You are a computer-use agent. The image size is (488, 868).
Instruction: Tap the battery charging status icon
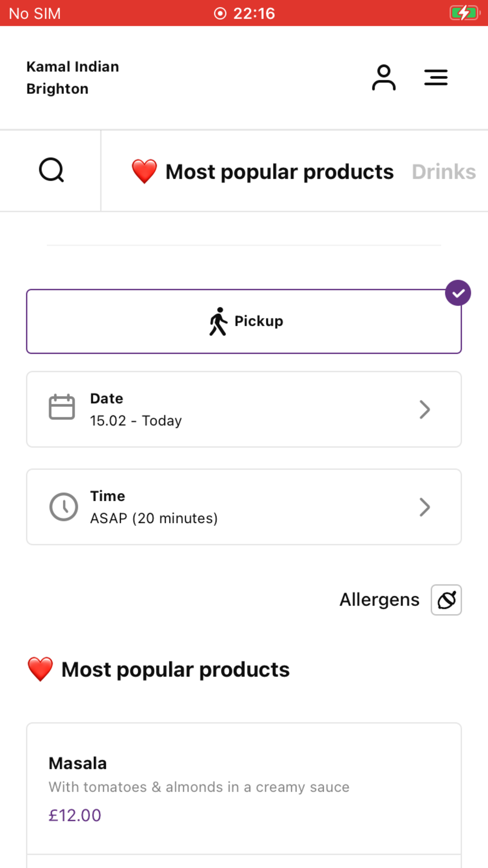point(465,13)
